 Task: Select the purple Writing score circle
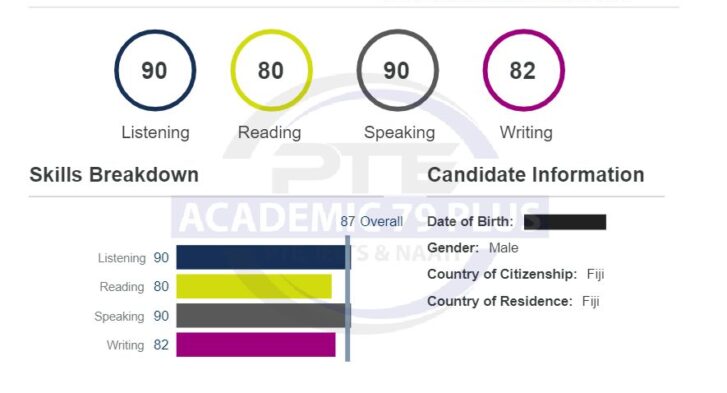pyautogui.click(x=523, y=70)
